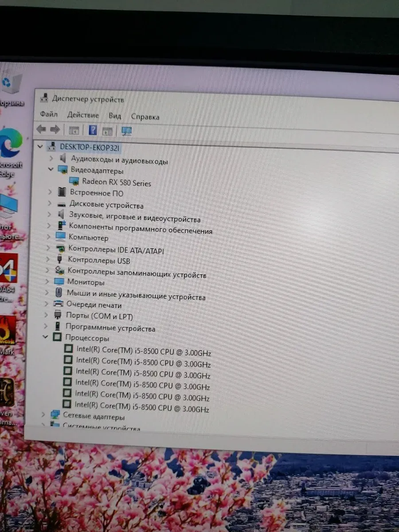Image resolution: width=399 pixels, height=532 pixels.
Task: Open the Файл menu
Action: pyautogui.click(x=49, y=114)
